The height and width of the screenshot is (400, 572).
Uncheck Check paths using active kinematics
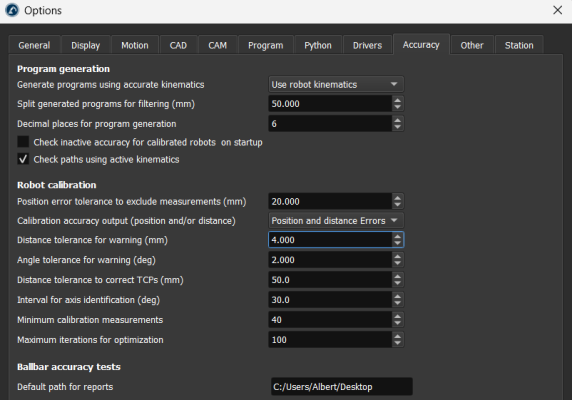[23, 159]
